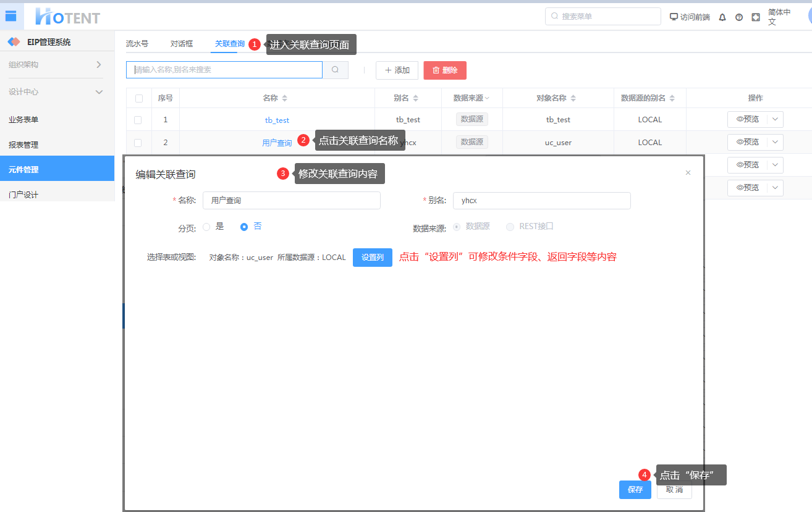The image size is (812, 512).
Task: Sort by 名称 column sort arrows
Action: (285, 98)
